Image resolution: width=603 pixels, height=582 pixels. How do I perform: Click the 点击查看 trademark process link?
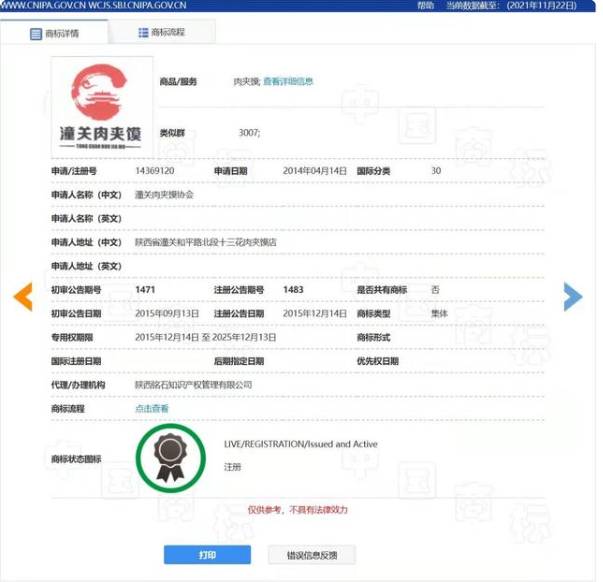(x=152, y=408)
